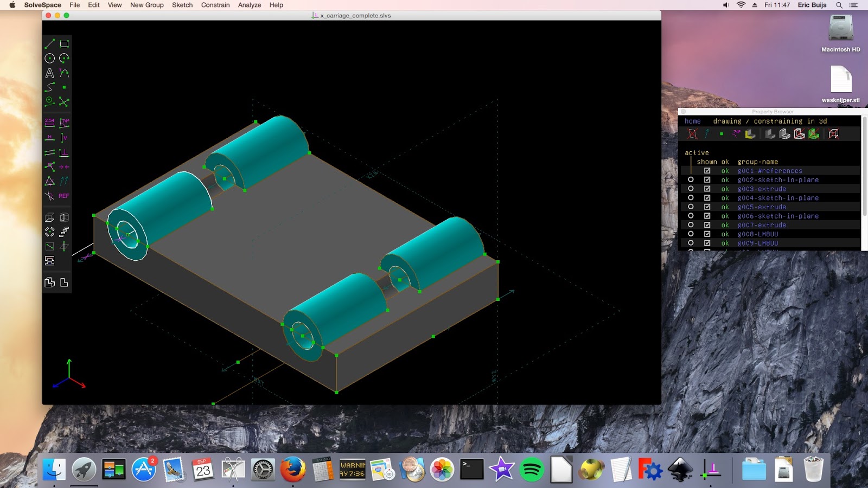Open the Constrain menu
The width and height of the screenshot is (868, 488).
tap(215, 5)
